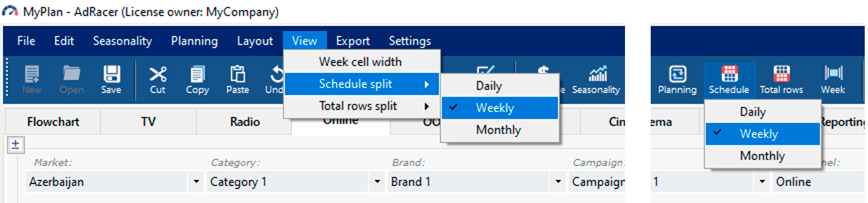The width and height of the screenshot is (868, 203).
Task: Open the Seasonality chart icon
Action: pyautogui.click(x=596, y=80)
